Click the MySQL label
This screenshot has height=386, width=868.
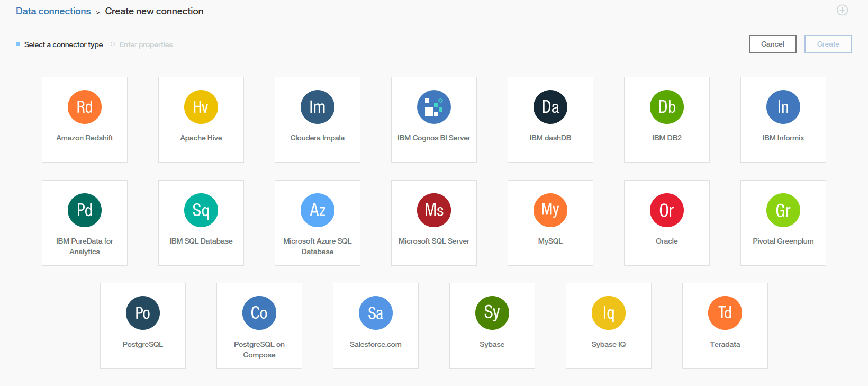550,241
